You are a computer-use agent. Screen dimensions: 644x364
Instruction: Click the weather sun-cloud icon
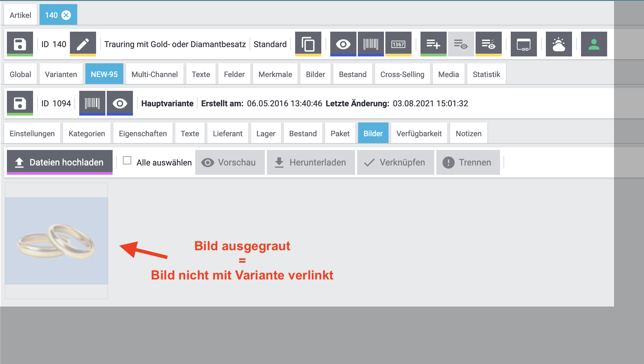(559, 44)
